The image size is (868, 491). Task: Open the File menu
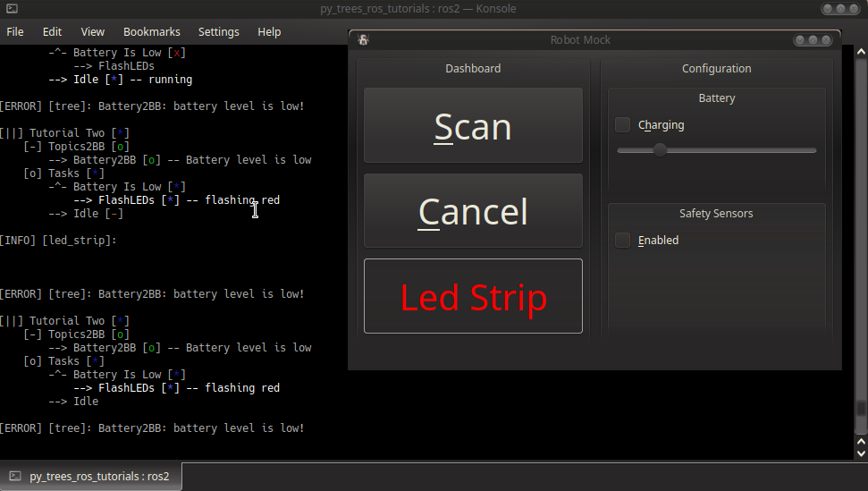15,32
